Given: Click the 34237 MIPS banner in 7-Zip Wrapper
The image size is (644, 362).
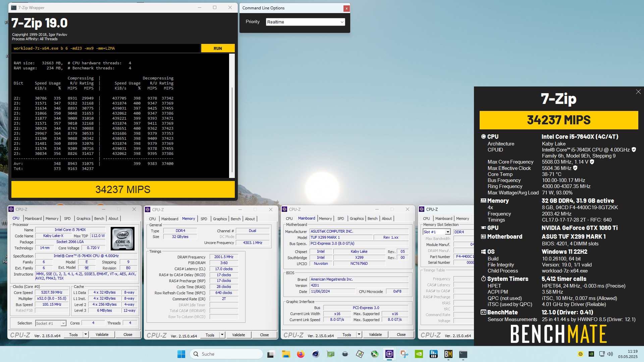Looking at the screenshot, I should click(123, 189).
